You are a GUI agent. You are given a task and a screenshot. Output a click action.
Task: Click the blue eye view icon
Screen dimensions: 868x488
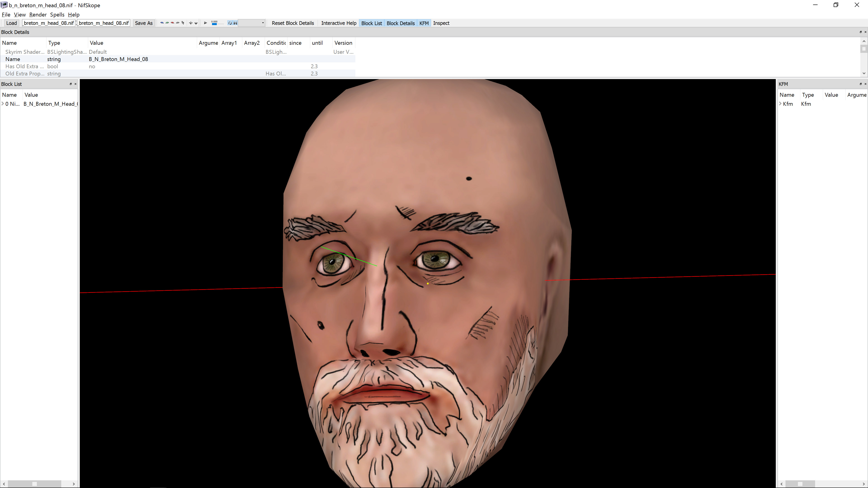(162, 23)
